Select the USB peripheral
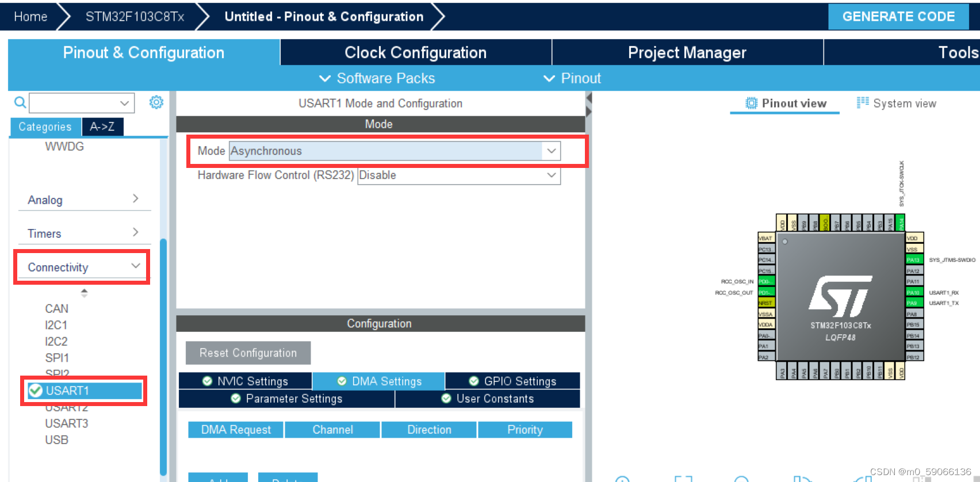980x482 pixels. click(x=57, y=439)
